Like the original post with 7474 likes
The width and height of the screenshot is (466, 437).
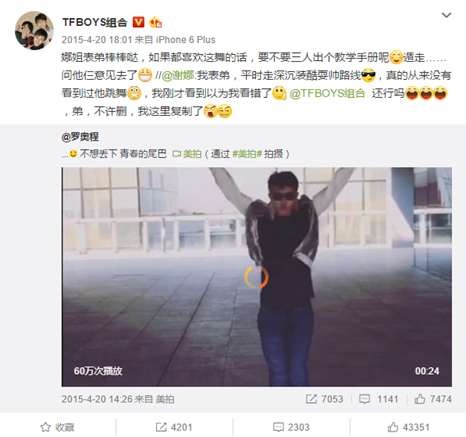tap(433, 399)
